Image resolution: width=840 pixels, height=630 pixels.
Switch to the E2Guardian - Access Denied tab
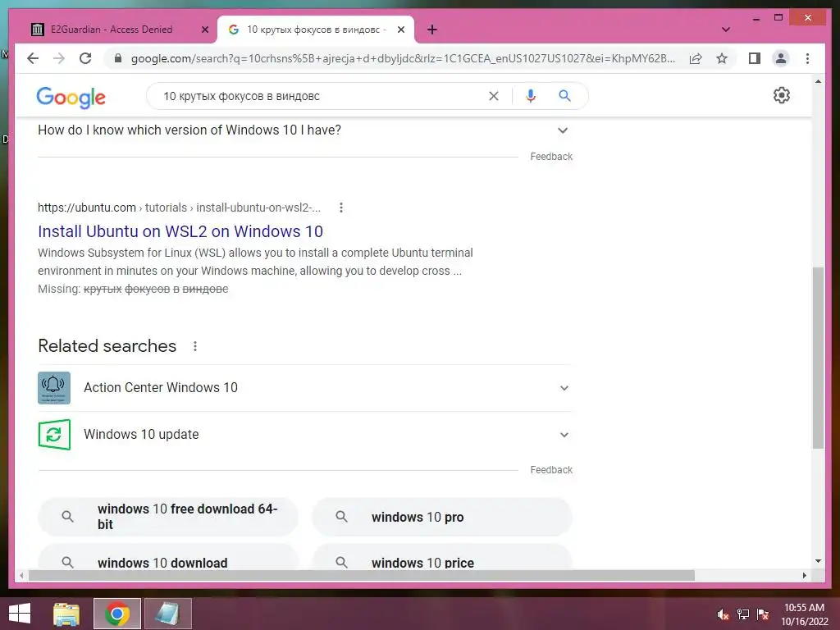coord(112,30)
